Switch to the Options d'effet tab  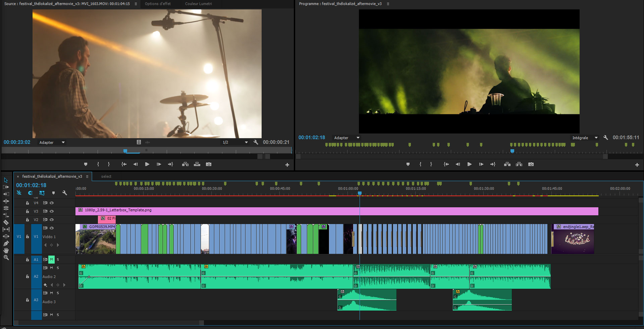(x=158, y=4)
